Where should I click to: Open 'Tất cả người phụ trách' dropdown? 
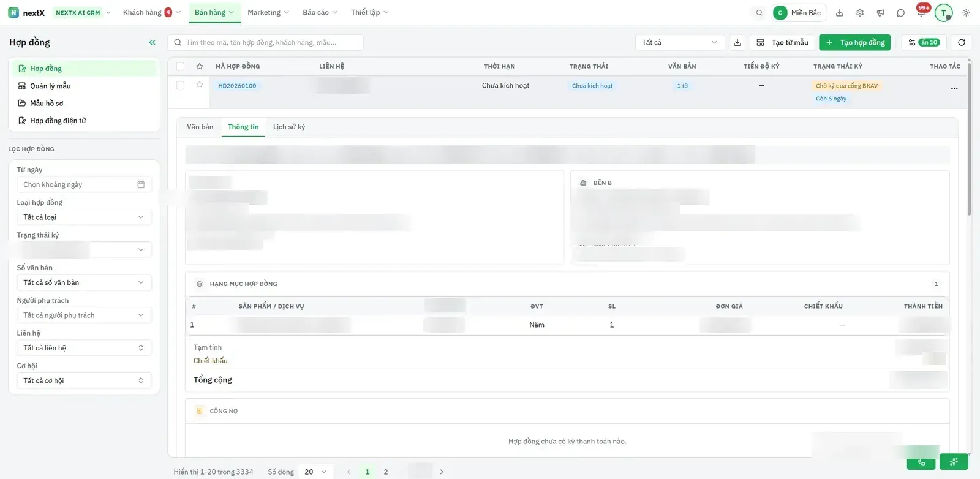[x=84, y=315]
